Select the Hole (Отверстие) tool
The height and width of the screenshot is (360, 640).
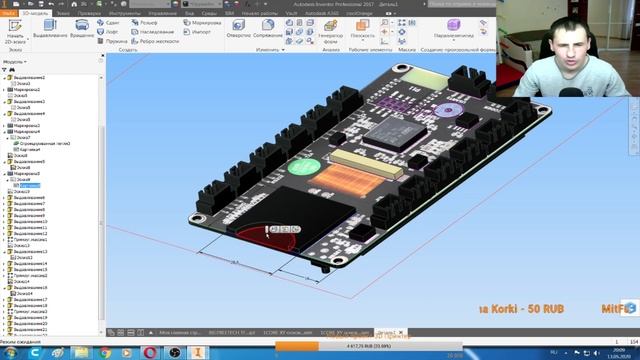coord(238,29)
